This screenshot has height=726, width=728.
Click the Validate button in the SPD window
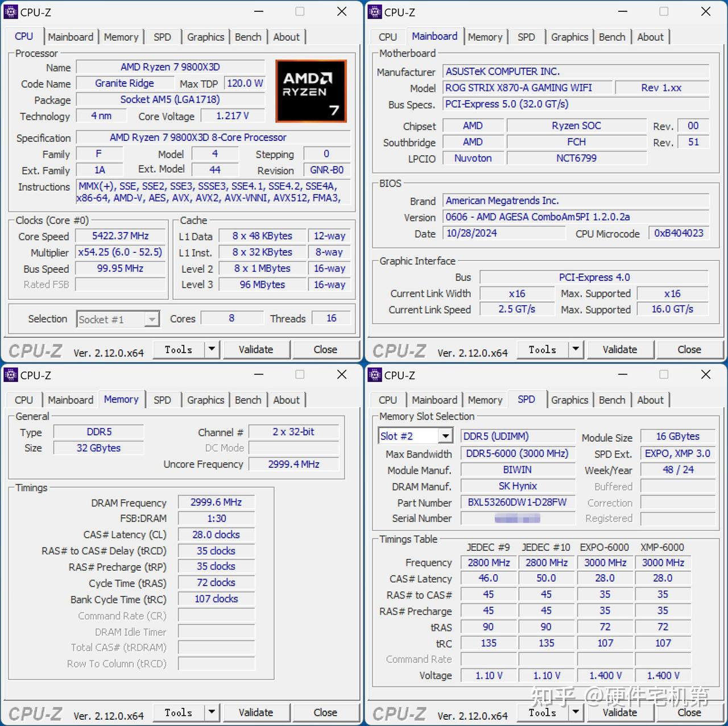pyautogui.click(x=619, y=712)
